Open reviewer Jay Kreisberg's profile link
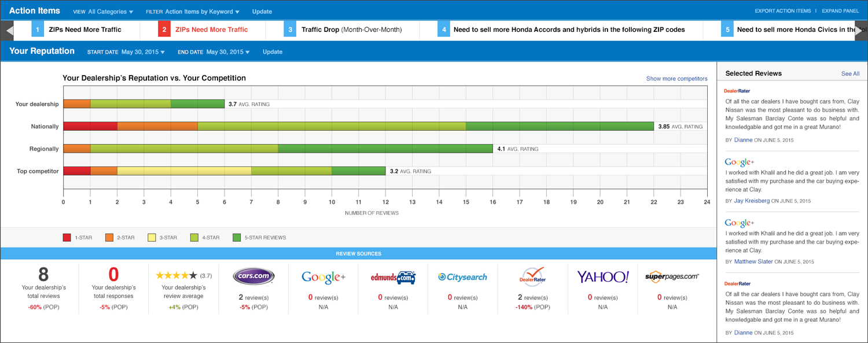Viewport: 868px width, 343px height. (752, 201)
